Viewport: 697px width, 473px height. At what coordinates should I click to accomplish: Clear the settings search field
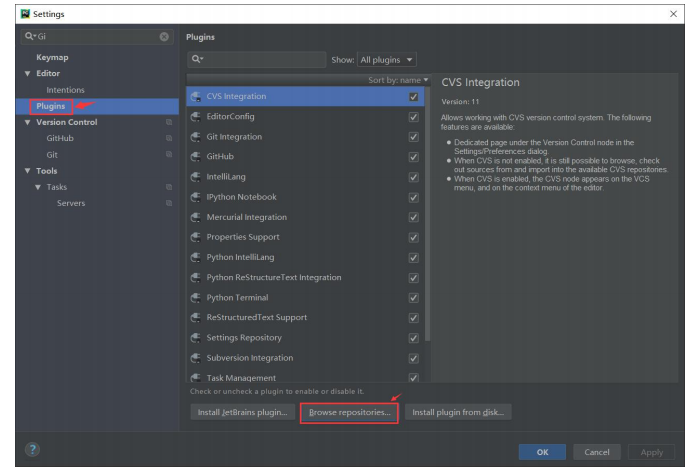coord(164,36)
